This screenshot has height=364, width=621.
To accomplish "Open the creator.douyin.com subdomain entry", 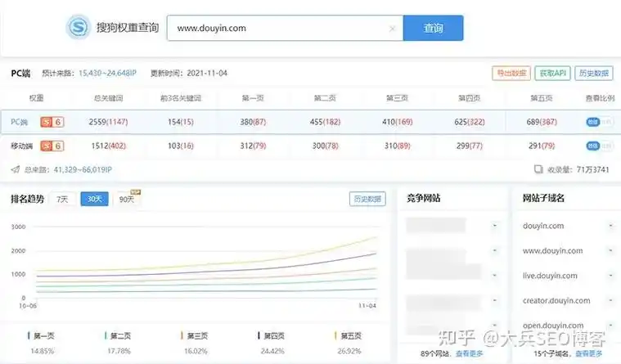I will 556,301.
